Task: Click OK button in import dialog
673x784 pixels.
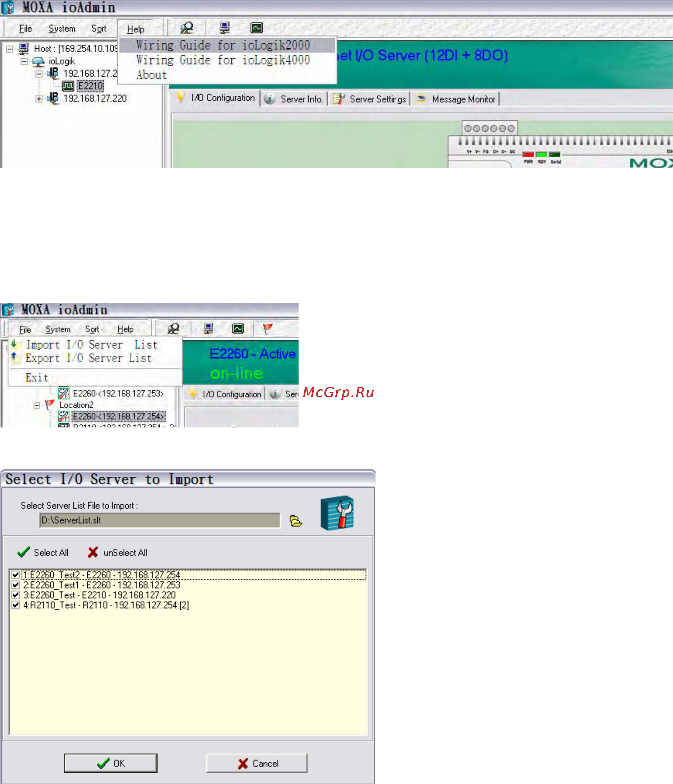Action: click(110, 763)
